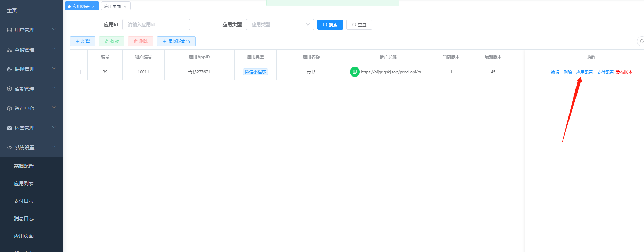Click the 智能管理 sidebar icon
The image size is (644, 252).
9,89
